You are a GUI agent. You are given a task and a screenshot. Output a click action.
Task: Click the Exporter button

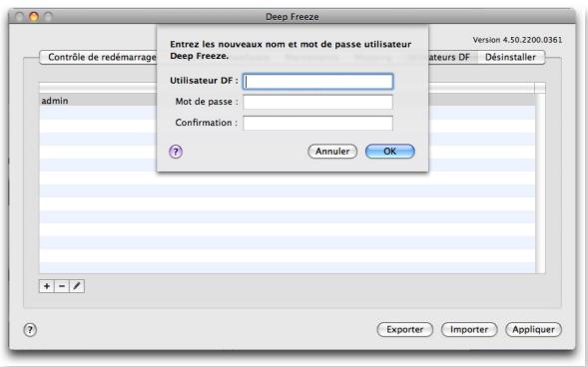click(x=405, y=329)
